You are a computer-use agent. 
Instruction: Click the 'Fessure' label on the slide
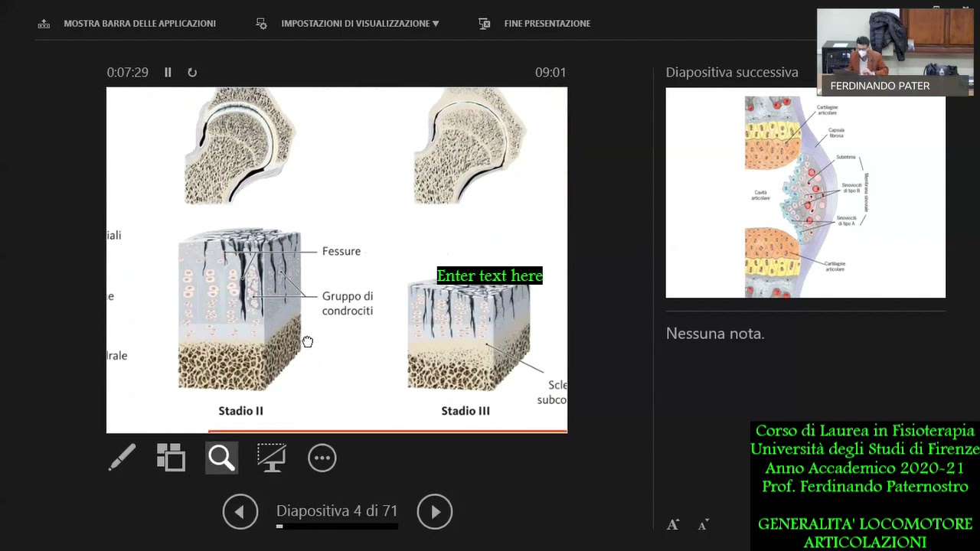[341, 251]
